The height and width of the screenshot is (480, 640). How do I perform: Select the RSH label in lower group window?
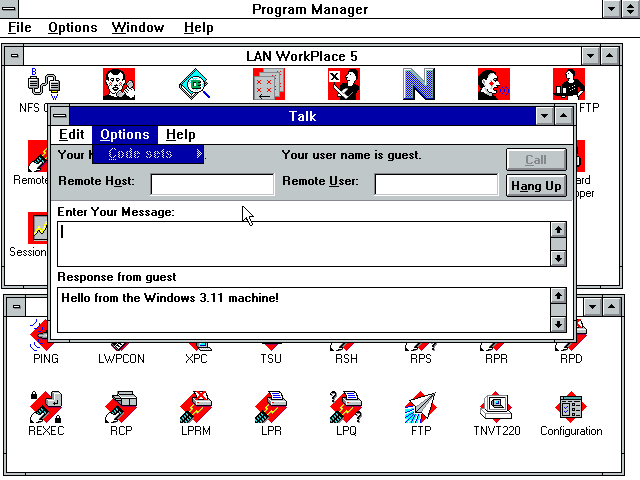(346, 359)
